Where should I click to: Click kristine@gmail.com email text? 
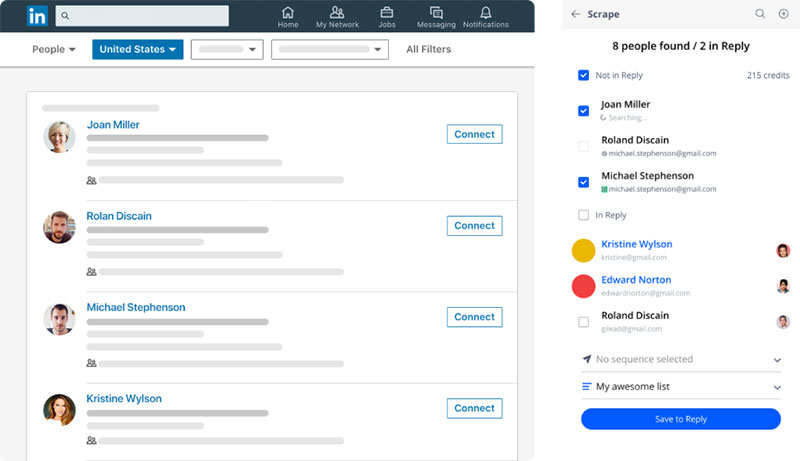click(x=634, y=257)
